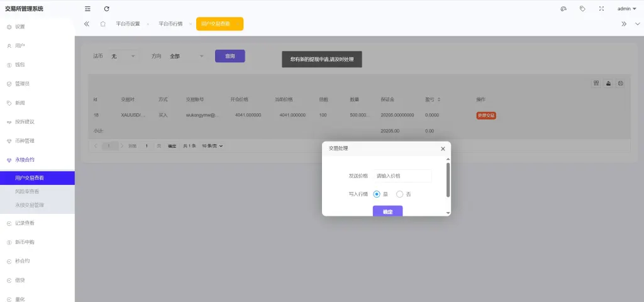Click the XAUUSD trading pair cell

point(133,115)
